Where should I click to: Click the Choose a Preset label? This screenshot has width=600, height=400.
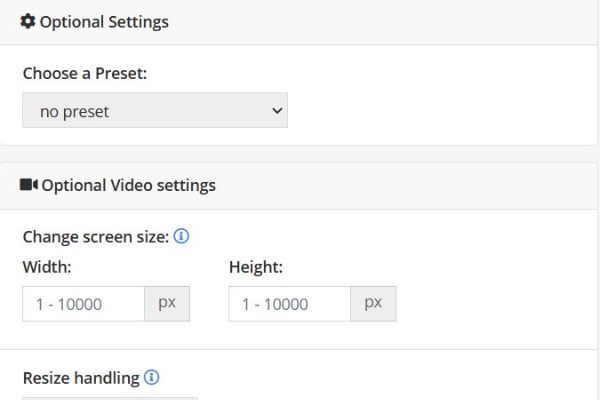pos(85,73)
